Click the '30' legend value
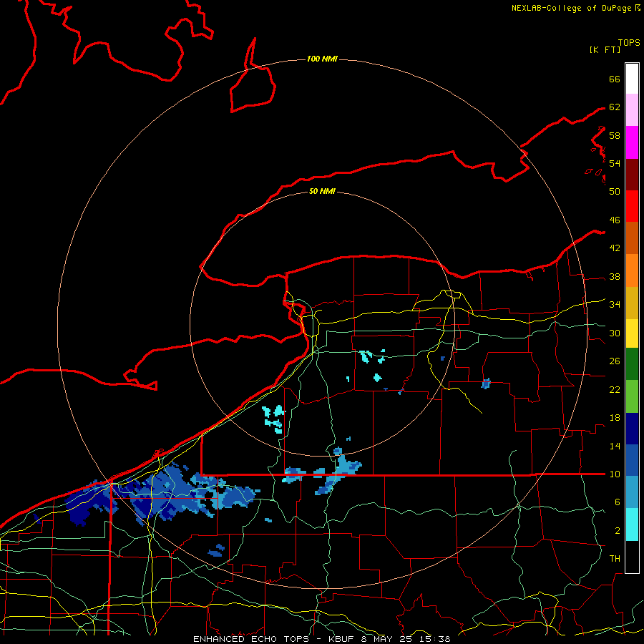The width and height of the screenshot is (644, 644). [615, 333]
